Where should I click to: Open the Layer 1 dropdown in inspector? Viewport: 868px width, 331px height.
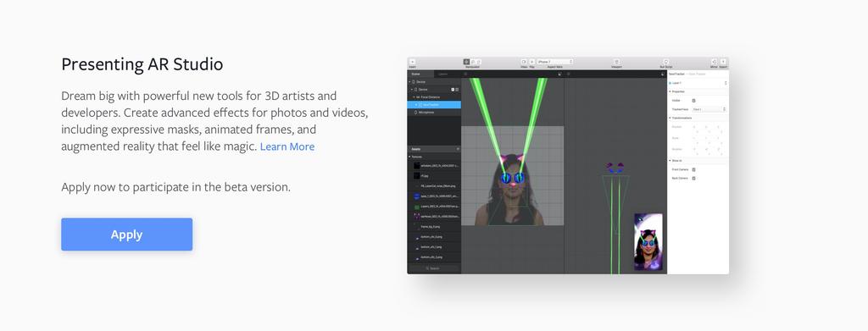tap(698, 83)
